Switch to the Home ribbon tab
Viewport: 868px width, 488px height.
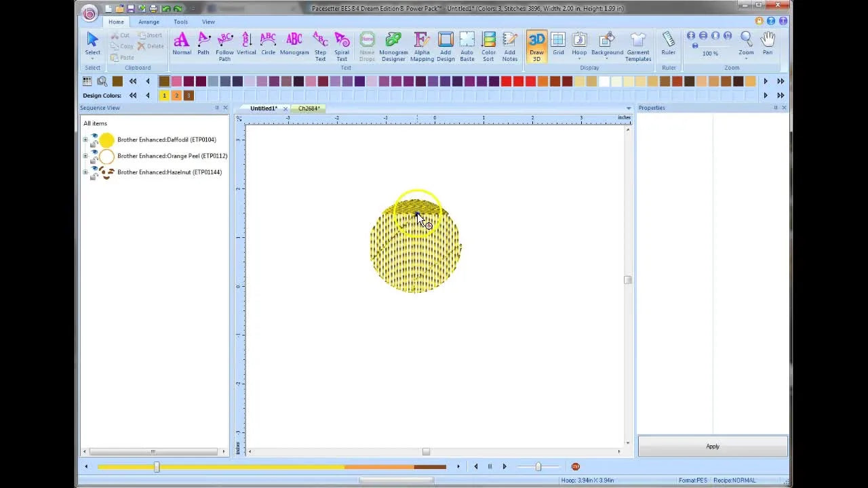point(116,22)
